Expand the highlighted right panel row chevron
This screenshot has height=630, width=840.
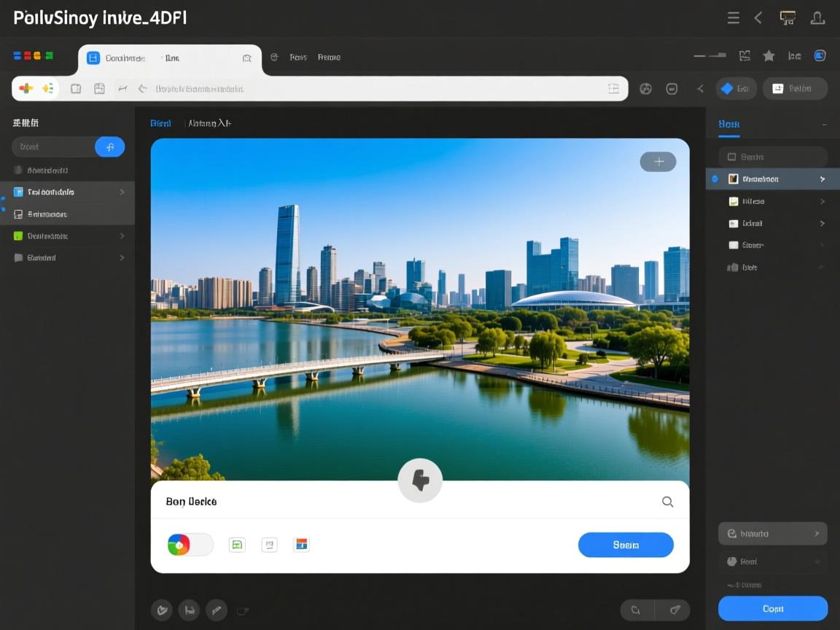pyautogui.click(x=822, y=179)
